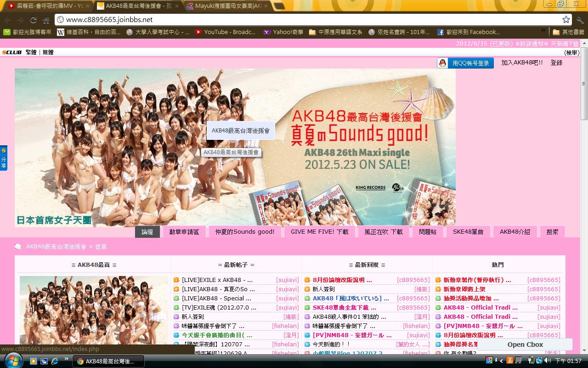
Task: Open the 勳章申請區 navigation tab
Action: pyautogui.click(x=184, y=232)
